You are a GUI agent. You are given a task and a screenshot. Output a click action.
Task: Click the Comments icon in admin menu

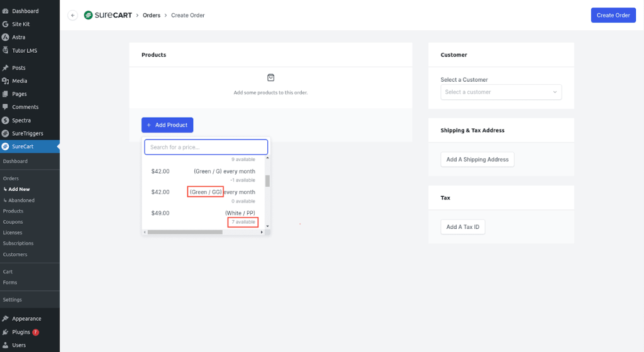(x=6, y=107)
